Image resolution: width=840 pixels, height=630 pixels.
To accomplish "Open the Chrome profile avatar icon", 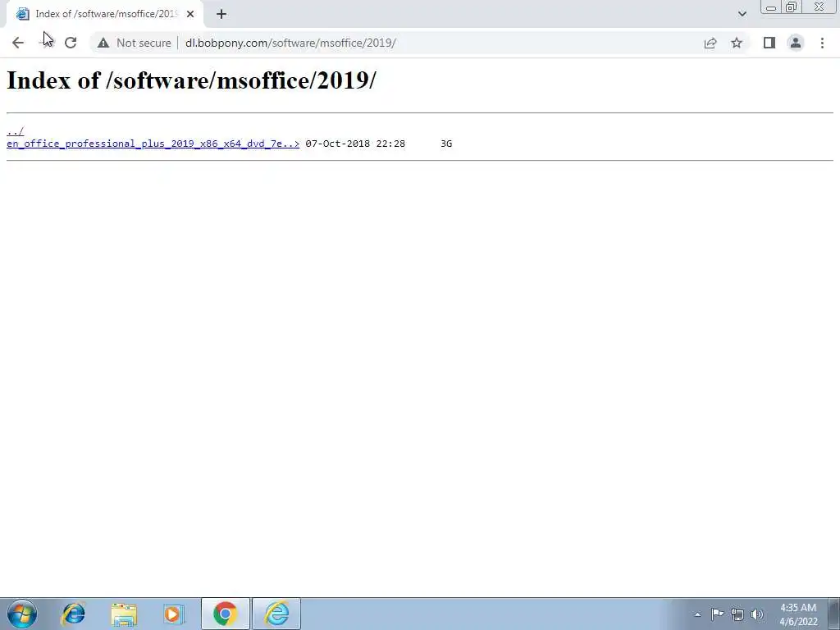I will (x=796, y=43).
